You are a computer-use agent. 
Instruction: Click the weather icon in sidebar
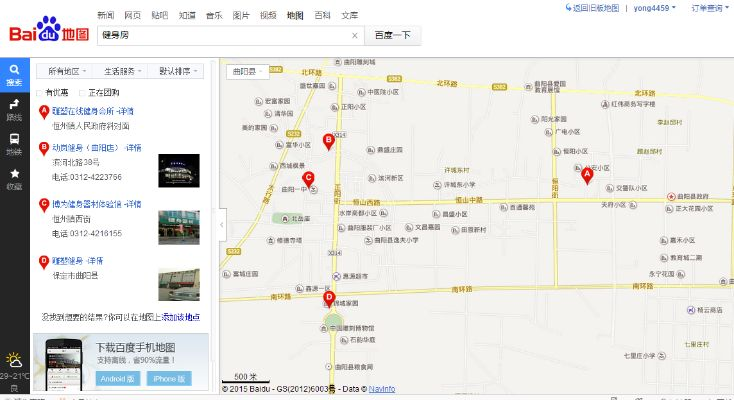click(x=14, y=360)
